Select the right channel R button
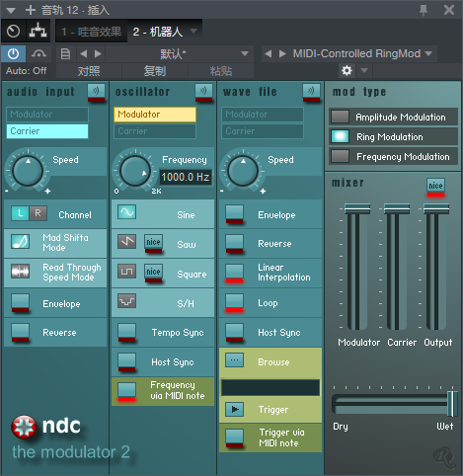 (39, 213)
